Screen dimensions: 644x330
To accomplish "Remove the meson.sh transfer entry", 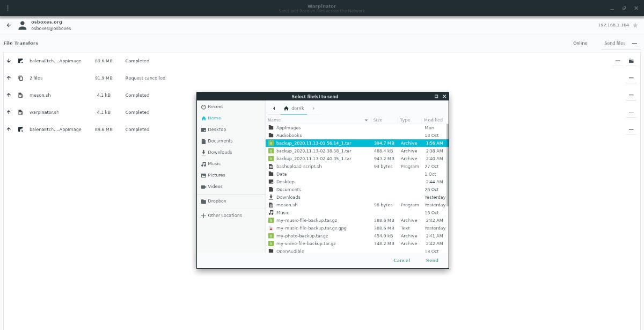I will pyautogui.click(x=631, y=96).
